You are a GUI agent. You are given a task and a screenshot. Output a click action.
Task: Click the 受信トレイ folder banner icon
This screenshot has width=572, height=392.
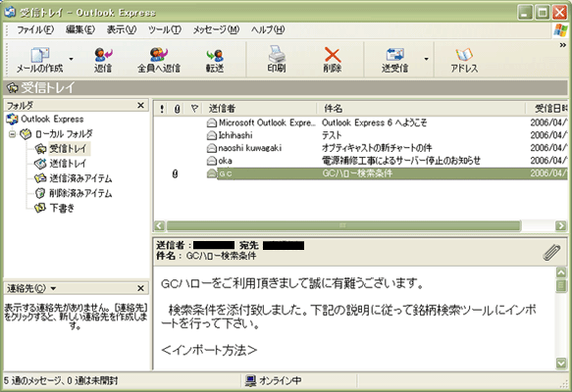click(x=13, y=88)
